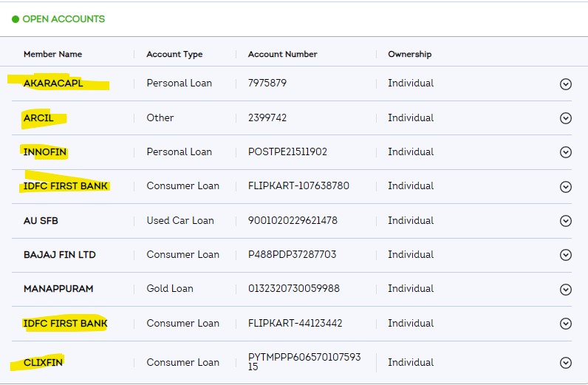
Task: Click the AU SFB row chevron icon
Action: (566, 221)
